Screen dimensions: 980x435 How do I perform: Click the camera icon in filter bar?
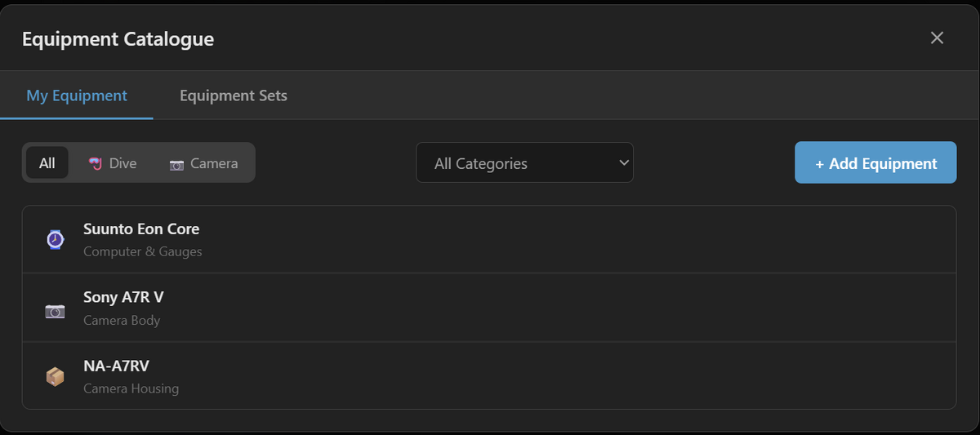(176, 164)
